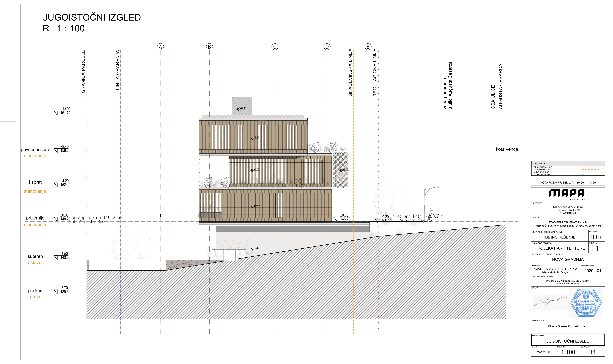
Task: Click grid axis bubble E
Action: 368,47
